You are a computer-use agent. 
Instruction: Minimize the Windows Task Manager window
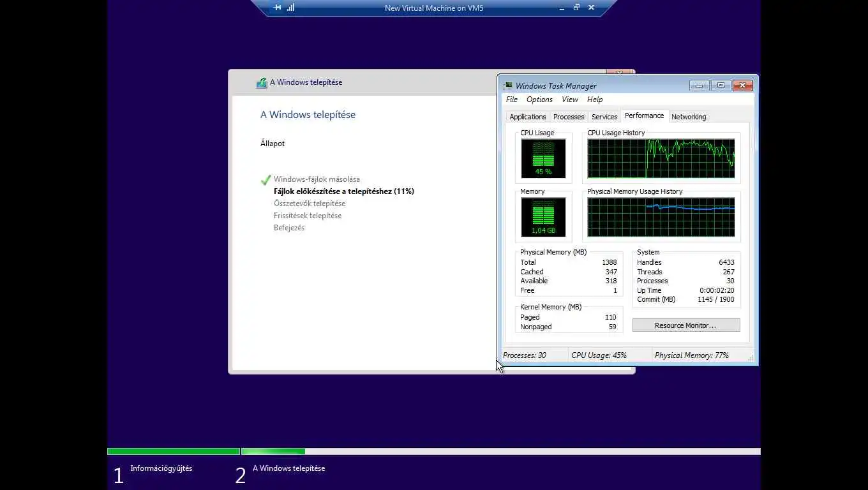(699, 85)
